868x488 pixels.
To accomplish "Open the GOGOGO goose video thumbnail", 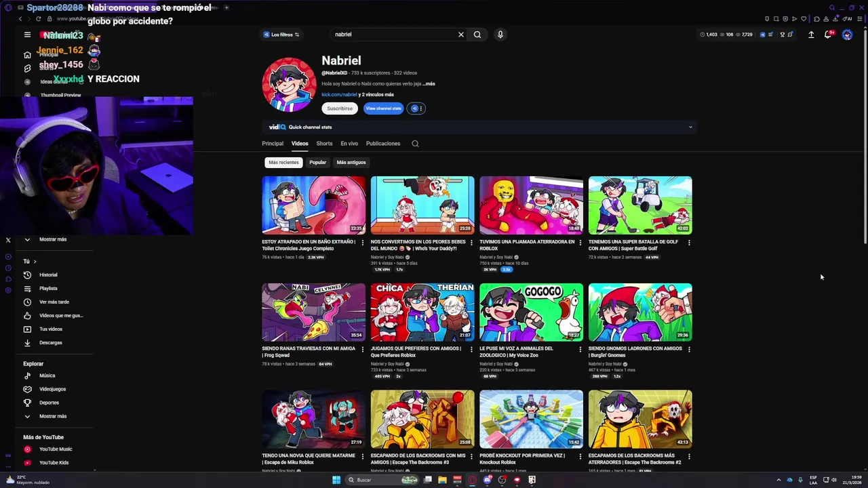I will coord(531,312).
